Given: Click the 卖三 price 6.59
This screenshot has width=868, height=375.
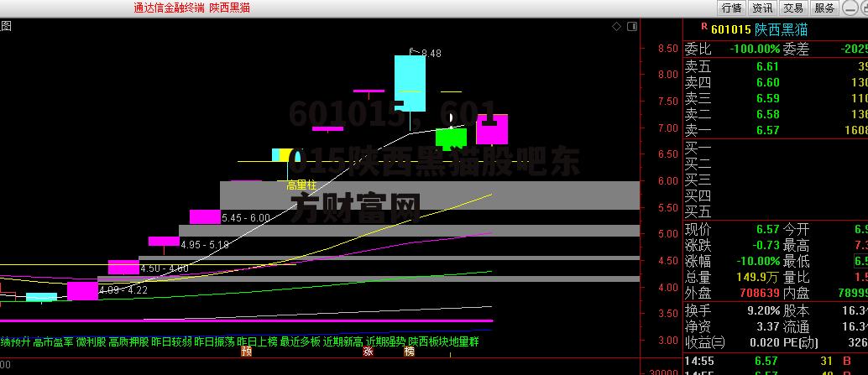Looking at the screenshot, I should [768, 98].
